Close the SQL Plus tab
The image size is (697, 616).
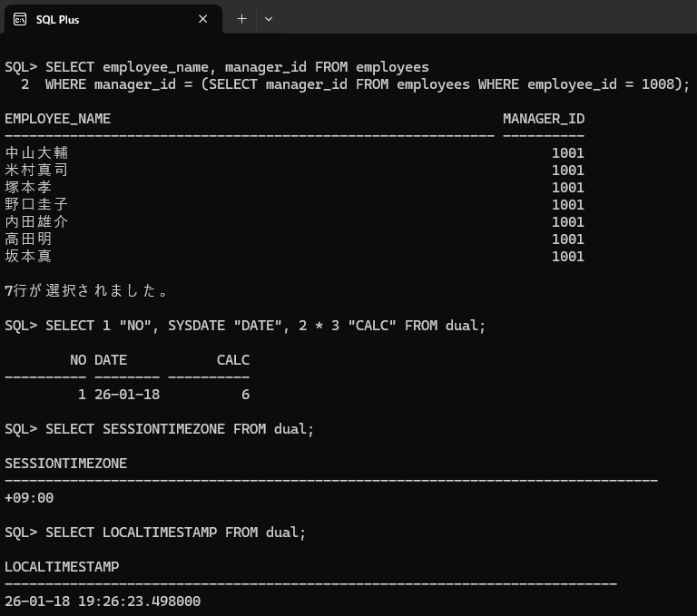coord(202,19)
